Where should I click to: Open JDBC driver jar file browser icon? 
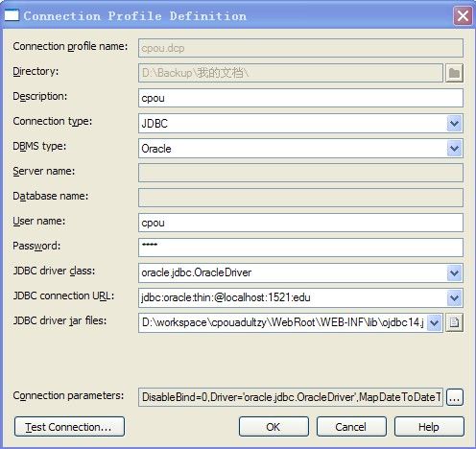(454, 322)
